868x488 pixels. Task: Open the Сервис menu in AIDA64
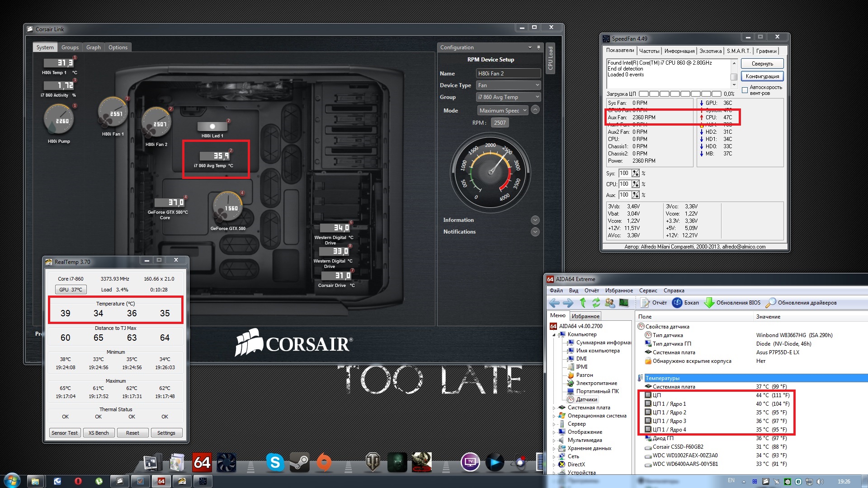648,291
